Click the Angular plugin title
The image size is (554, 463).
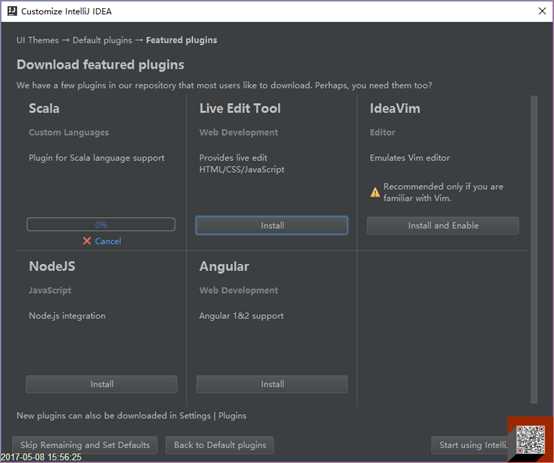224,266
